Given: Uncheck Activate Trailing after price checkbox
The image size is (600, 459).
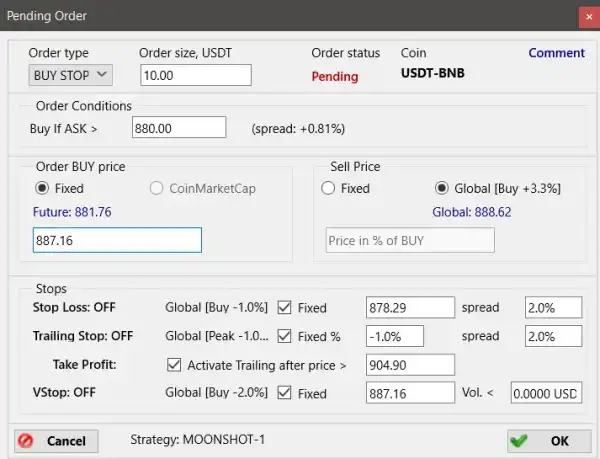Looking at the screenshot, I should pyautogui.click(x=175, y=365).
